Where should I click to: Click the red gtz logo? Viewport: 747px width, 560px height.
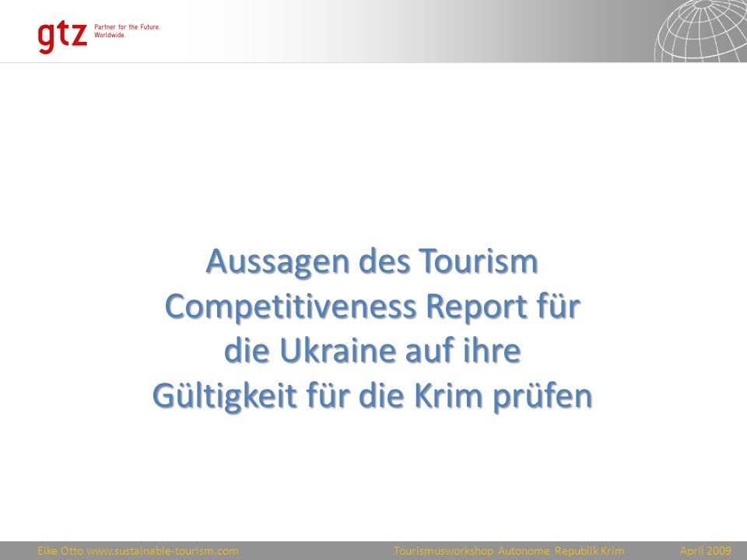tap(62, 37)
